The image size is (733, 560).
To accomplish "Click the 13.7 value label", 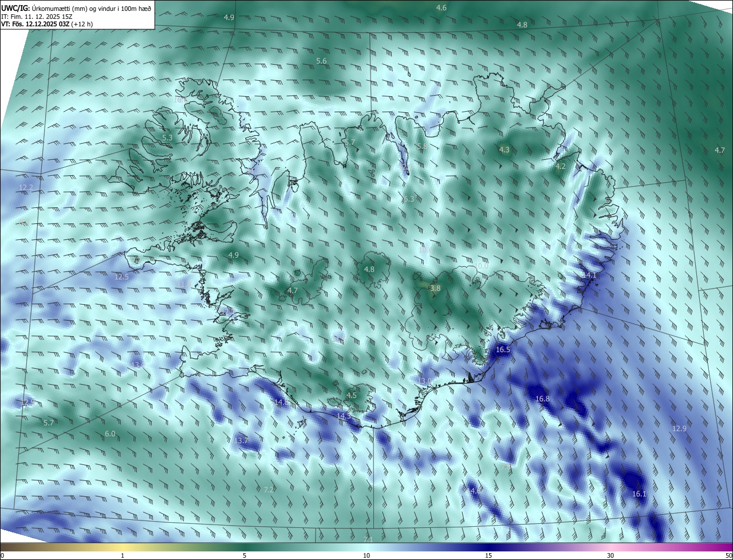I will click(x=241, y=440).
